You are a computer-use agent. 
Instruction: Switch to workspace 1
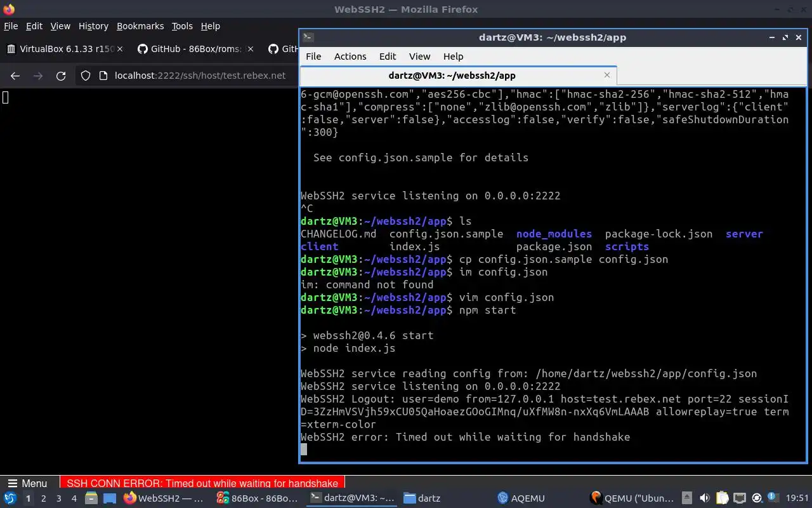28,498
